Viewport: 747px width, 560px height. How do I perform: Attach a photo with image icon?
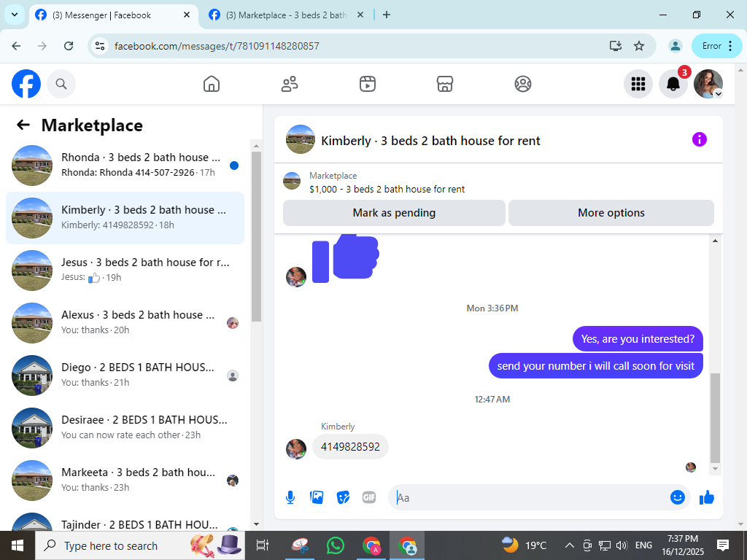click(x=317, y=497)
